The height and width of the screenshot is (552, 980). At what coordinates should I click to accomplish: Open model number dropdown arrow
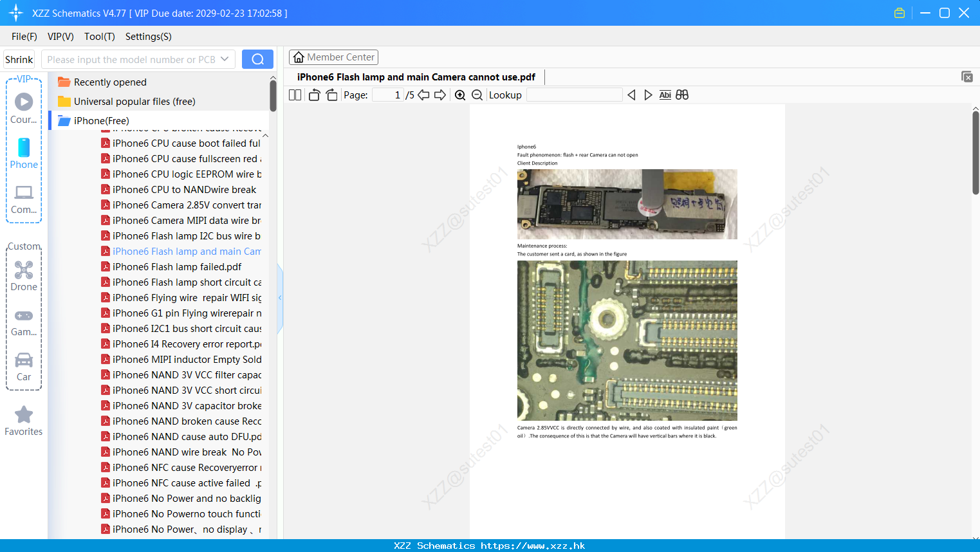point(225,59)
